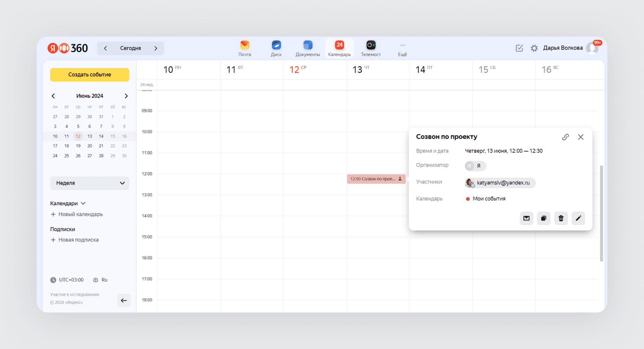Click participant katyamslv@yandex.ru chip
The image size is (644, 349).
click(x=500, y=183)
